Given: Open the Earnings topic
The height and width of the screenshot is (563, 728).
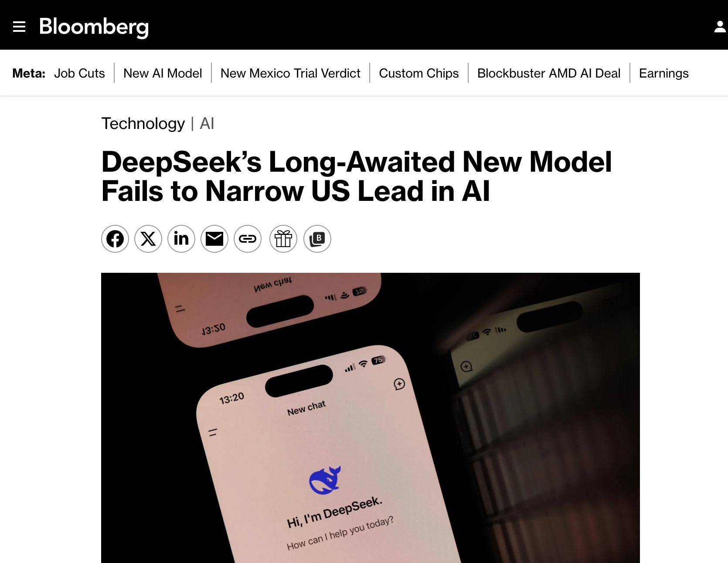Looking at the screenshot, I should tap(664, 73).
